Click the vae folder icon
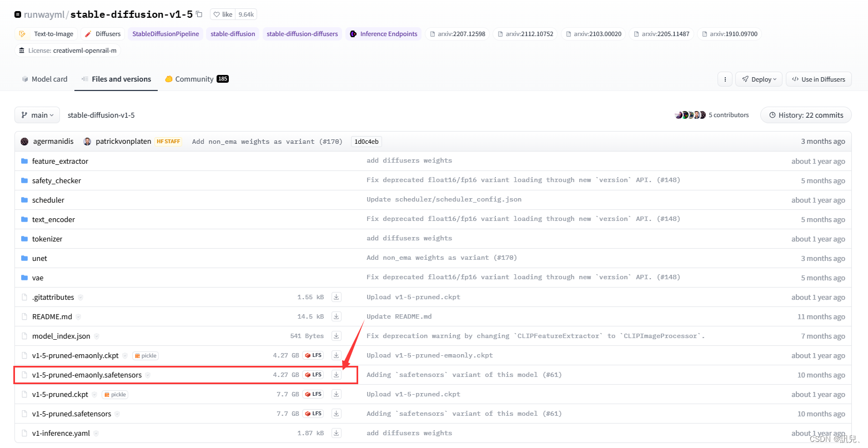Image resolution: width=868 pixels, height=448 pixels. [x=24, y=278]
